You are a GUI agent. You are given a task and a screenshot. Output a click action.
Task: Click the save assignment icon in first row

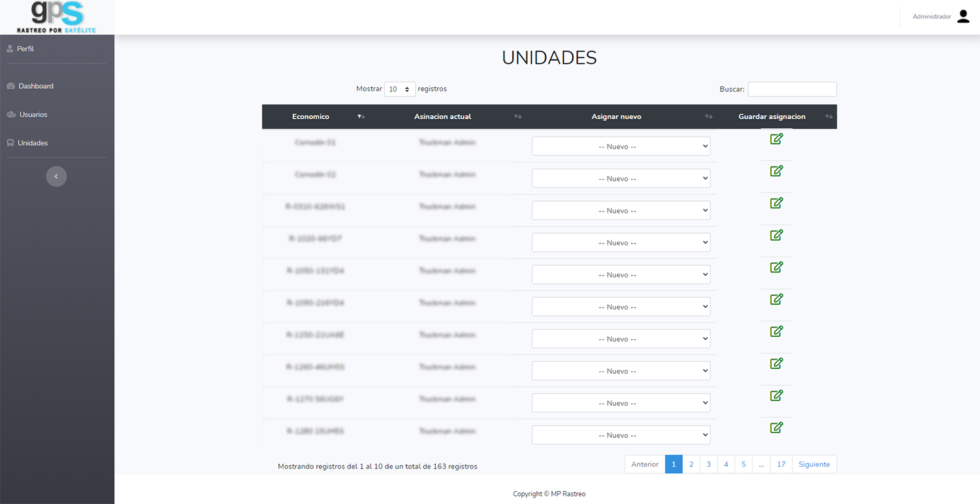776,139
